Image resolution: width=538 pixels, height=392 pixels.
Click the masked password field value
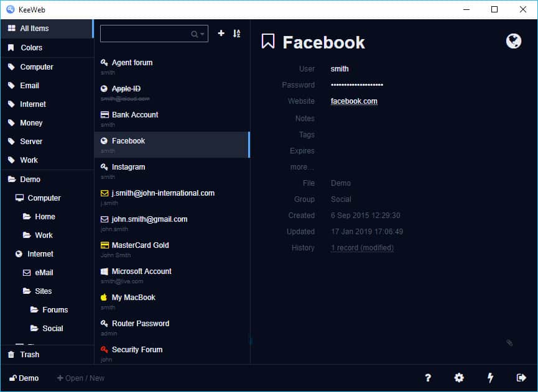coord(357,84)
